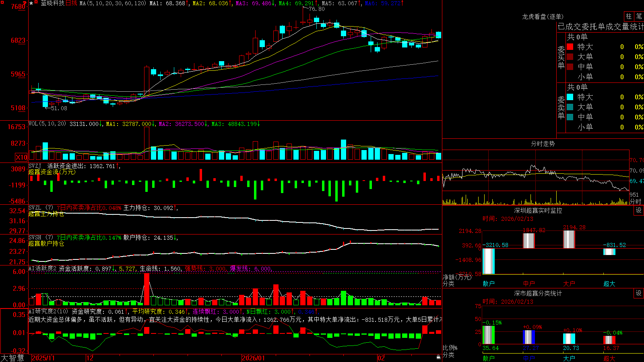
Task: Click the white star favorite icon beside 蓝晓科技
Action: click(x=31, y=3)
